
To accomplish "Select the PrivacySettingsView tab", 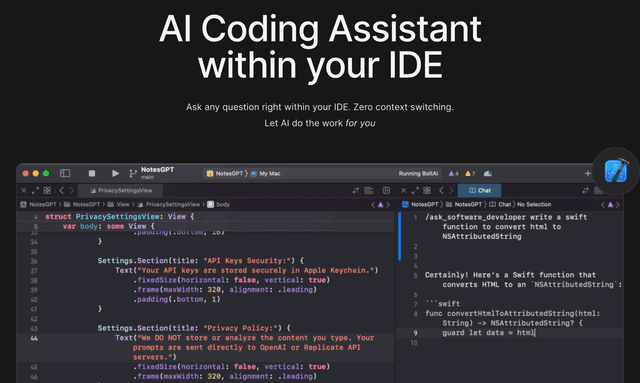I will coord(120,190).
